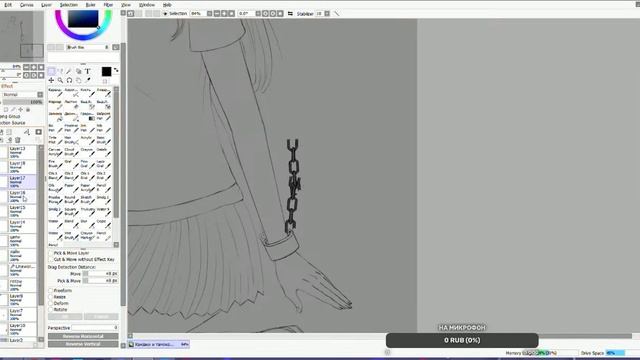Cancel the transform operation

101,317
